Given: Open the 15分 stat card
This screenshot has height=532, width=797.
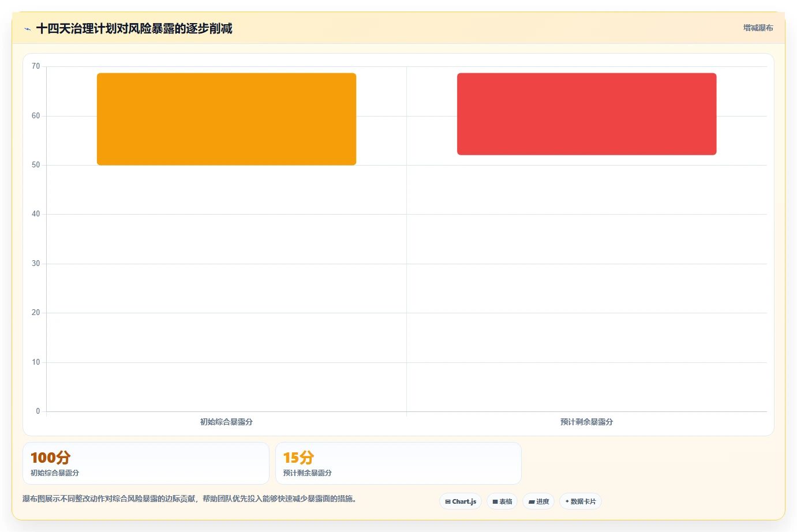Looking at the screenshot, I should pyautogui.click(x=398, y=463).
